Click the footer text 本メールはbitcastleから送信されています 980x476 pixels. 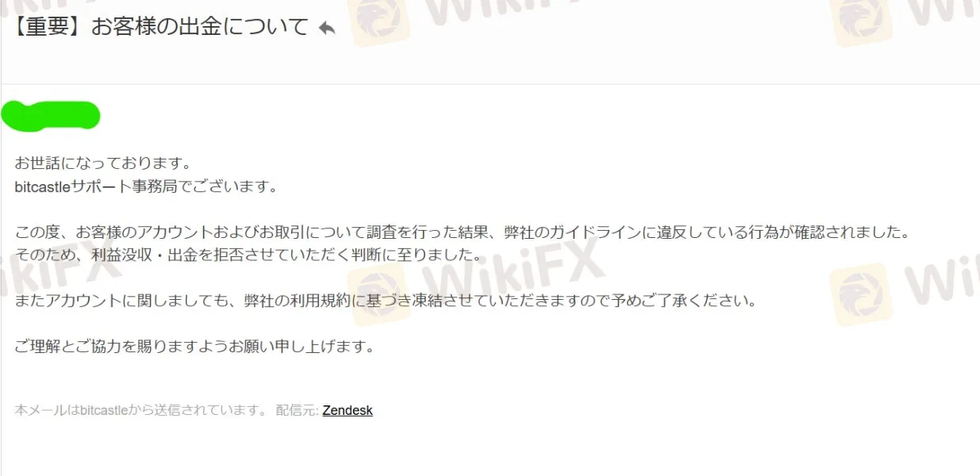click(141, 410)
